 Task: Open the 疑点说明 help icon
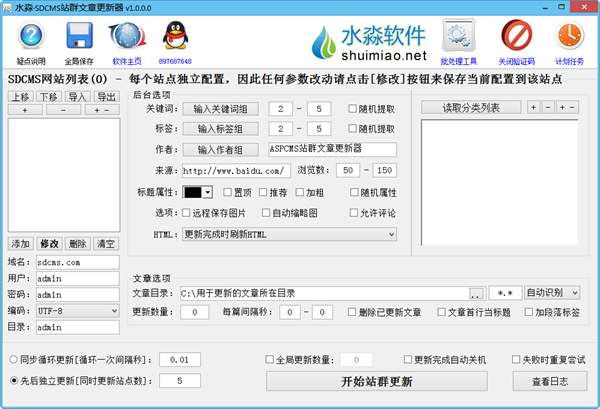pyautogui.click(x=31, y=35)
